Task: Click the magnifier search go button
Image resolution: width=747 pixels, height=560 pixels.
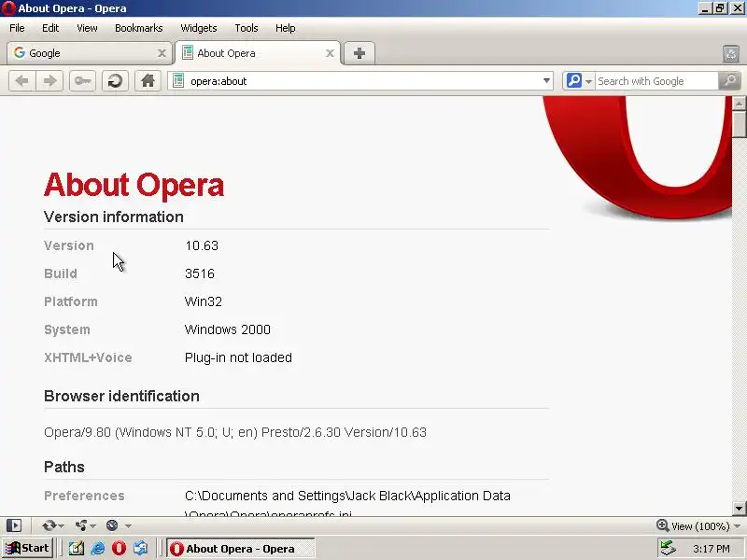Action: click(x=729, y=81)
